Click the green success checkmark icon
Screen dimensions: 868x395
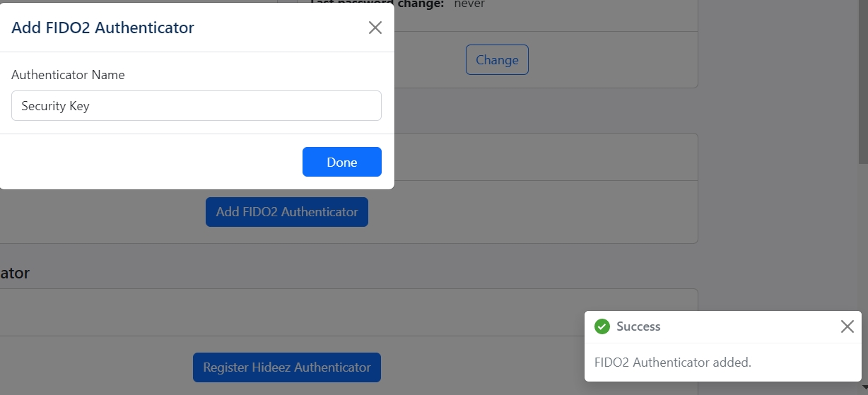[602, 326]
